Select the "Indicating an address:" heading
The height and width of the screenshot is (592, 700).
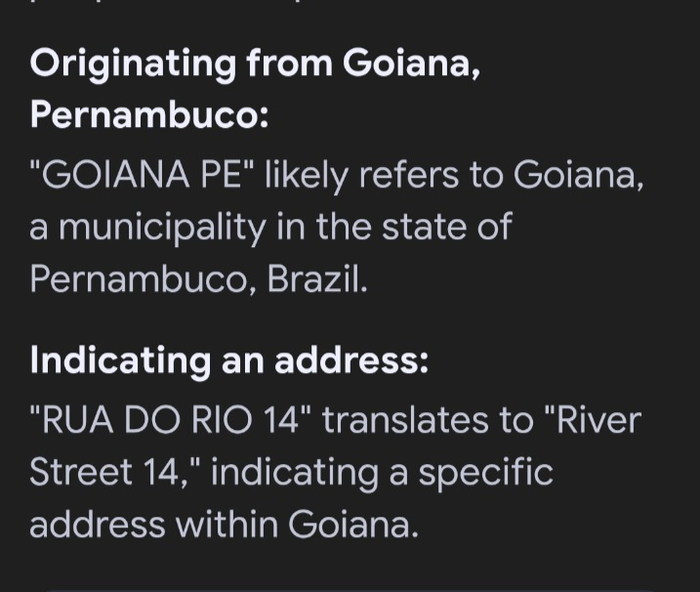[x=229, y=360]
